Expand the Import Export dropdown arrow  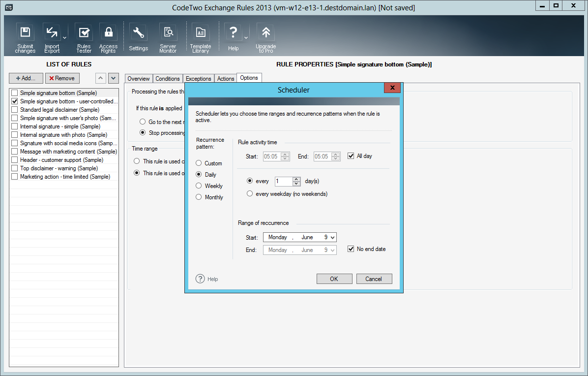[64, 38]
